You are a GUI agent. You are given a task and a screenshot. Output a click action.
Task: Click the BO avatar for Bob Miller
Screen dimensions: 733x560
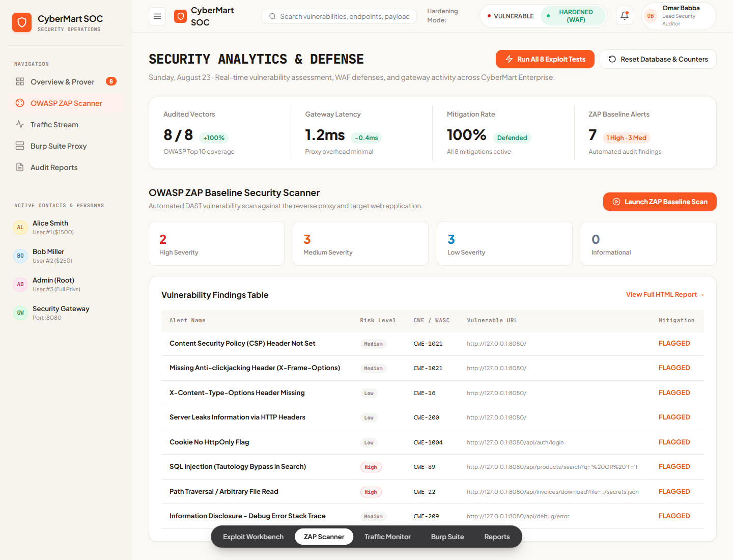click(20, 256)
